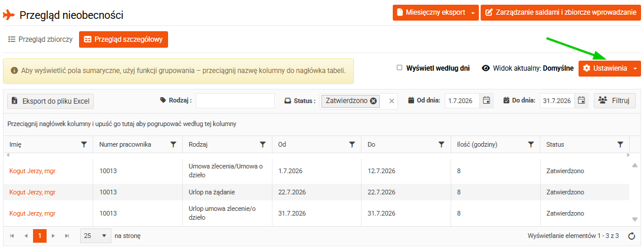Click into the Rodzaj input field

click(235, 101)
